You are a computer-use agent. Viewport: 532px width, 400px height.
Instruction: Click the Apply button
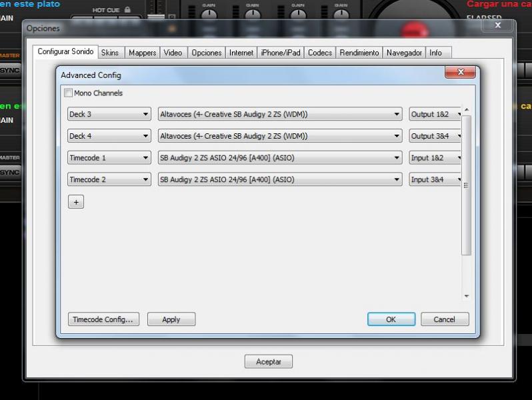(171, 319)
